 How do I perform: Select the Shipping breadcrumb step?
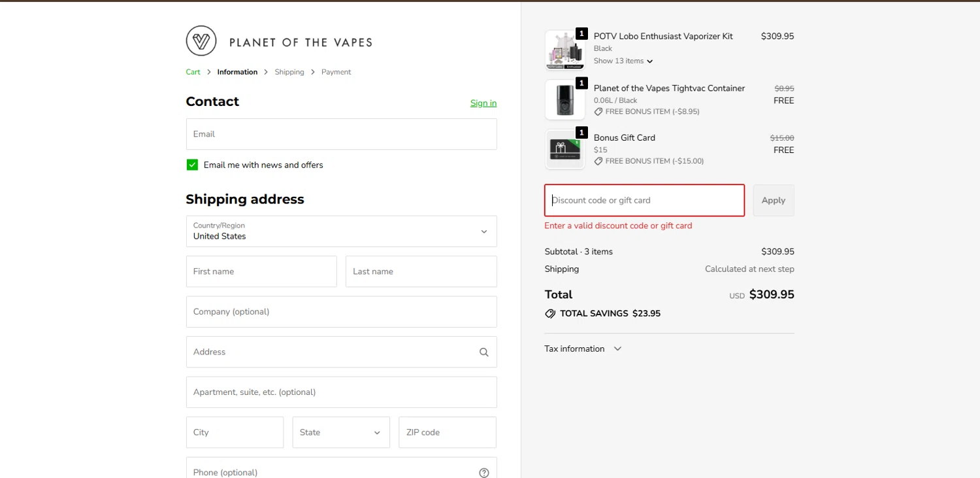[289, 72]
